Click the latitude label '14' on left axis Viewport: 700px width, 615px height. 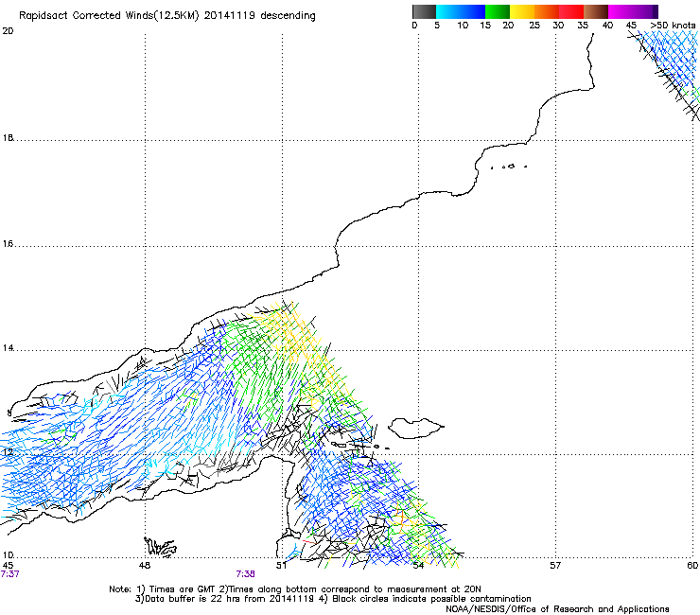pyautogui.click(x=8, y=348)
